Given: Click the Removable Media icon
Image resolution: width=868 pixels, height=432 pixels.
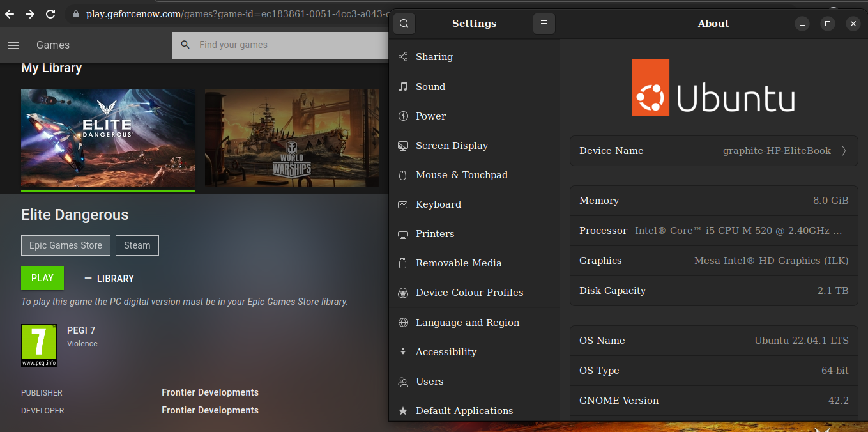Looking at the screenshot, I should coord(403,263).
